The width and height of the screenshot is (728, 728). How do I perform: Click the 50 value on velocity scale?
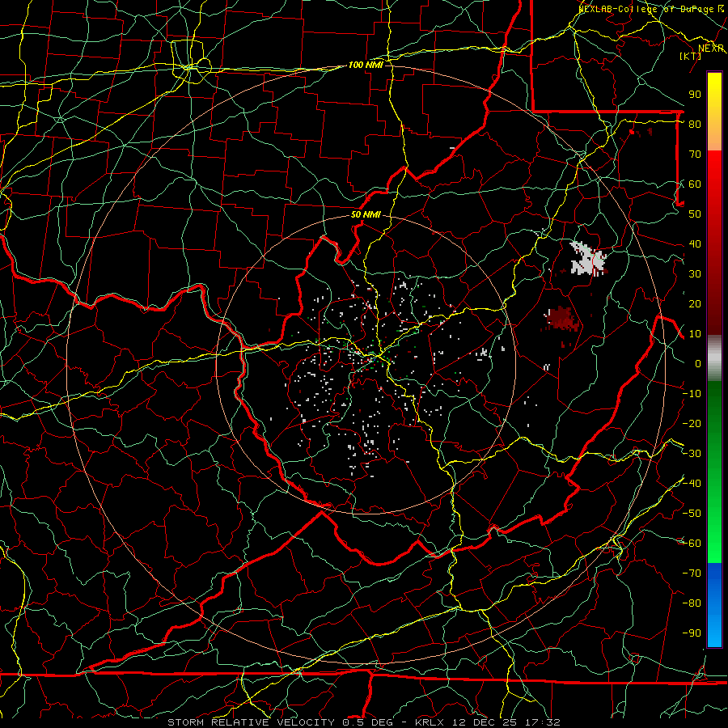(x=695, y=214)
